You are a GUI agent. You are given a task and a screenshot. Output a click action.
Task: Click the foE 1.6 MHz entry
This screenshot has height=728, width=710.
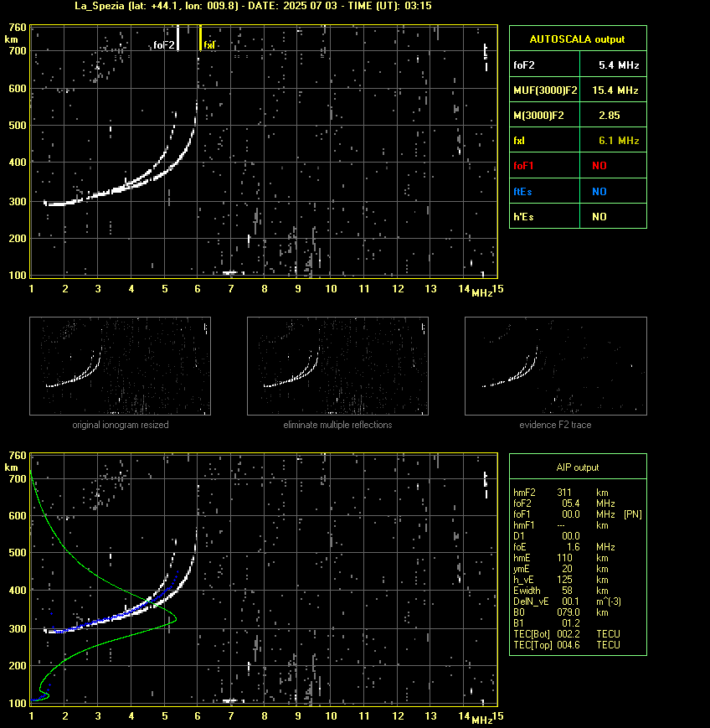(x=563, y=547)
